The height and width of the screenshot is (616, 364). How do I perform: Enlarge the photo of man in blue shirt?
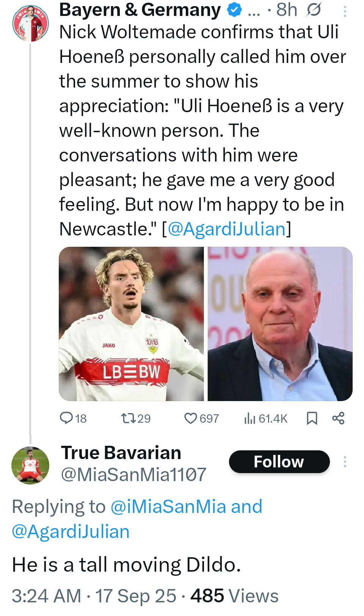pos(280,324)
